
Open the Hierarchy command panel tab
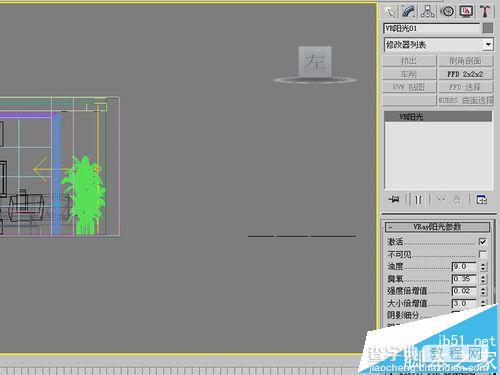click(428, 11)
